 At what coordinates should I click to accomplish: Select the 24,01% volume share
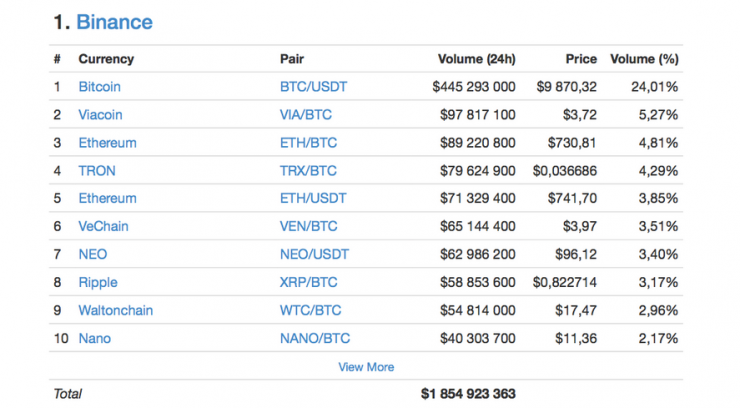click(x=655, y=87)
